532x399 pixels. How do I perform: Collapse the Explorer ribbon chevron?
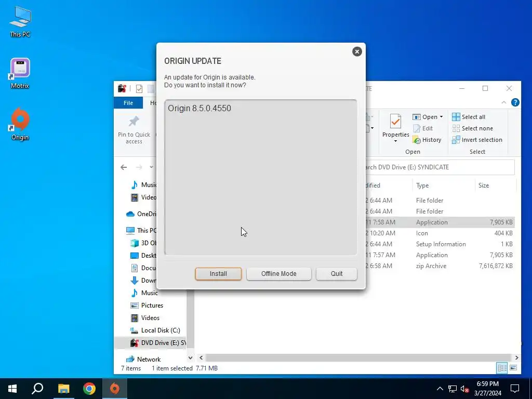[504, 102]
